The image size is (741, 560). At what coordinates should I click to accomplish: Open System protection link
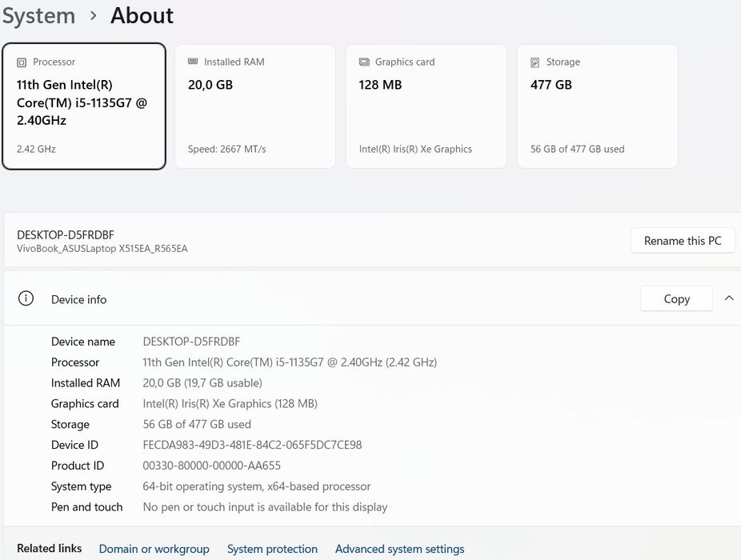click(x=272, y=549)
